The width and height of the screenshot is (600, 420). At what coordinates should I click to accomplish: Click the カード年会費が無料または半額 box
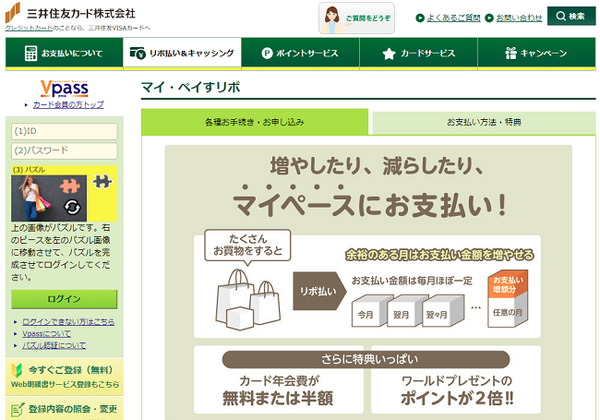pos(278,390)
